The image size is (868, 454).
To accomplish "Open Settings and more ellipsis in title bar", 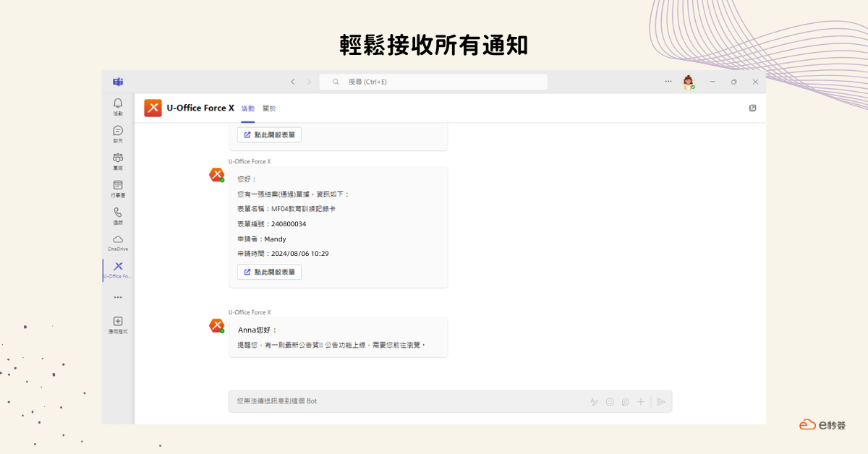I will [x=668, y=82].
